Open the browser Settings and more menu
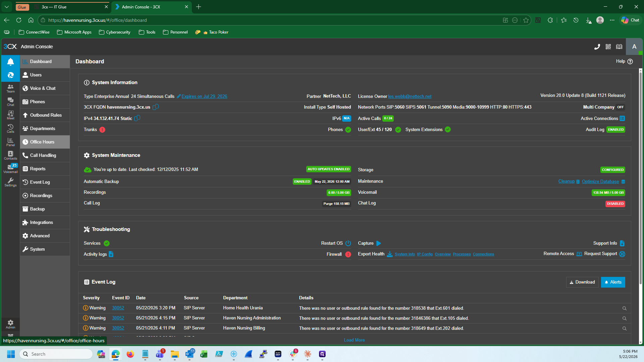Viewport: 644px width, 362px height. (x=612, y=20)
